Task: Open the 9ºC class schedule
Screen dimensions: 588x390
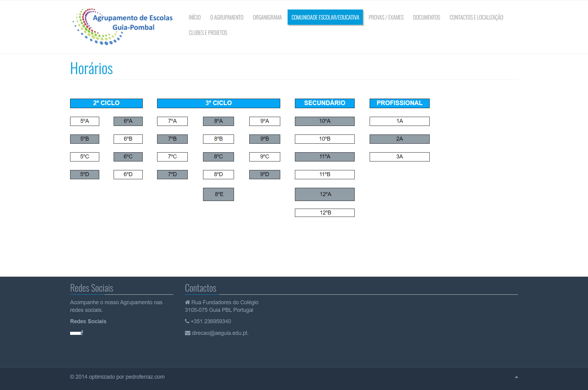Action: click(x=265, y=157)
